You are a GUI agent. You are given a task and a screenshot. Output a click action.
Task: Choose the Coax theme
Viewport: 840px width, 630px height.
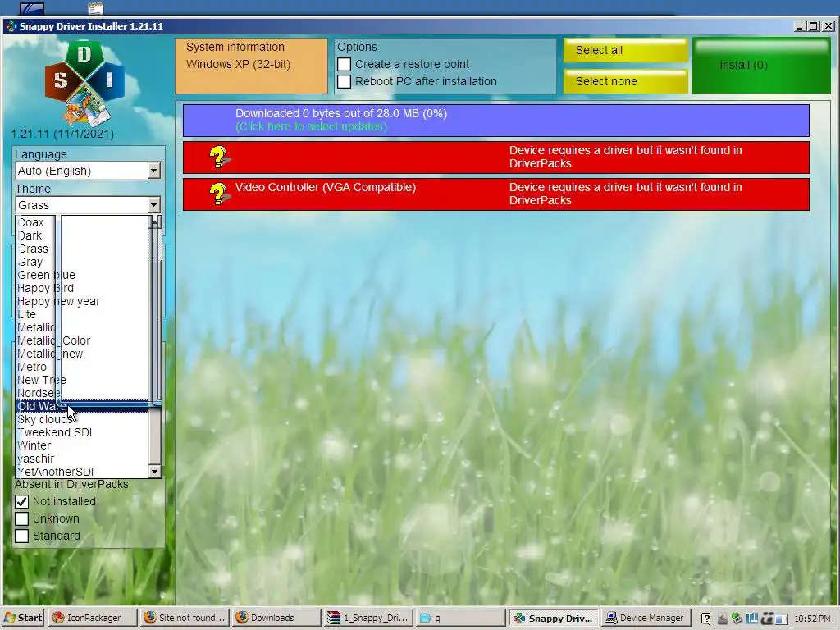pyautogui.click(x=83, y=222)
